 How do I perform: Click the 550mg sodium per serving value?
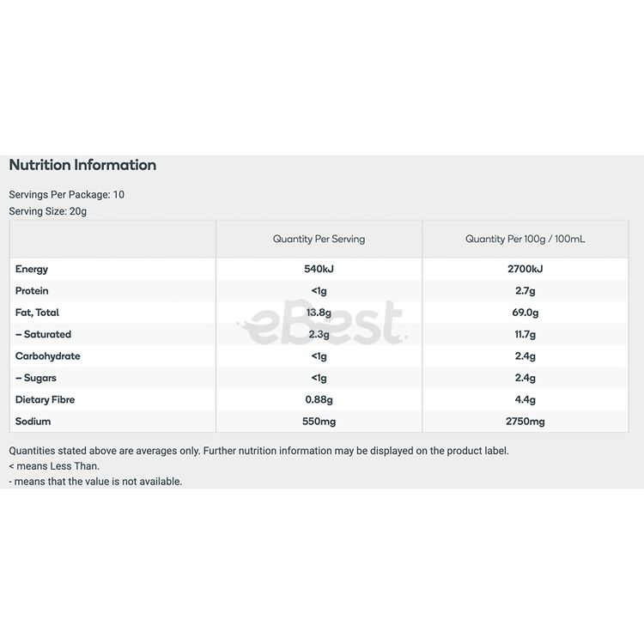point(319,422)
